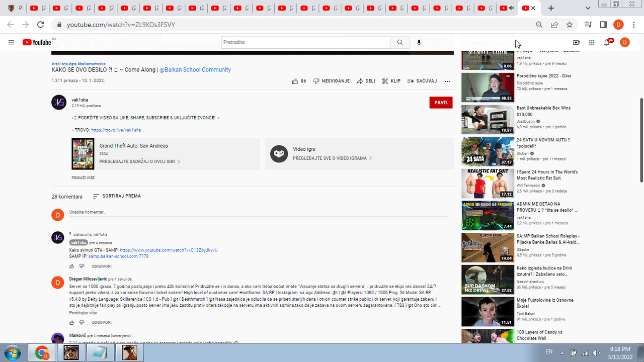
Task: Expand the description with PRIKAŽI VIŠE
Action: click(83, 178)
